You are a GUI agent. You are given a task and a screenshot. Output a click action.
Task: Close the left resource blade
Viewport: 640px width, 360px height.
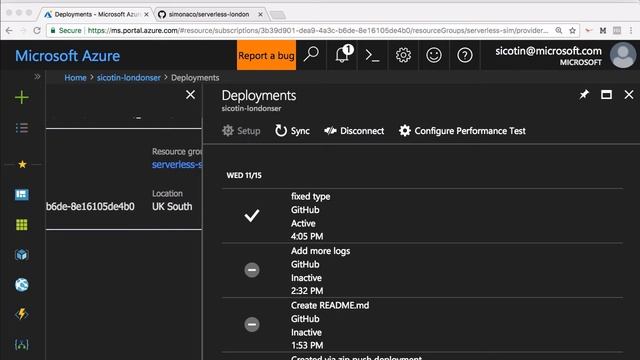(x=190, y=95)
